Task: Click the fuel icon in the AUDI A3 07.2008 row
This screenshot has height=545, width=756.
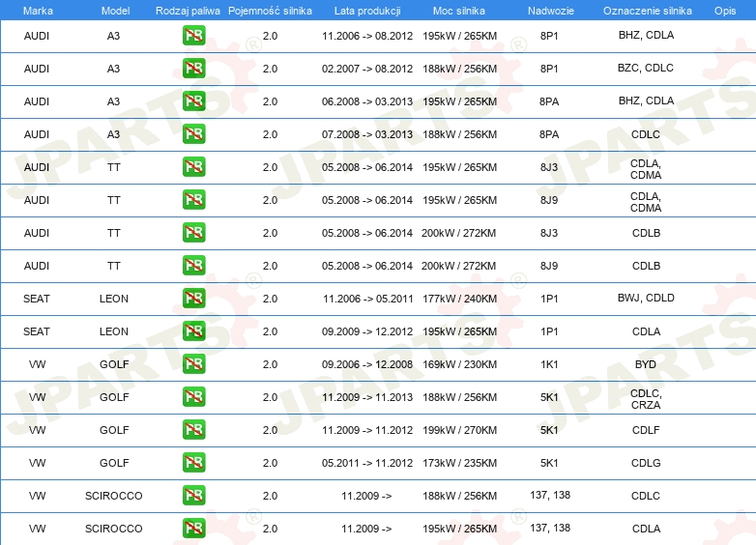Action: click(x=193, y=134)
